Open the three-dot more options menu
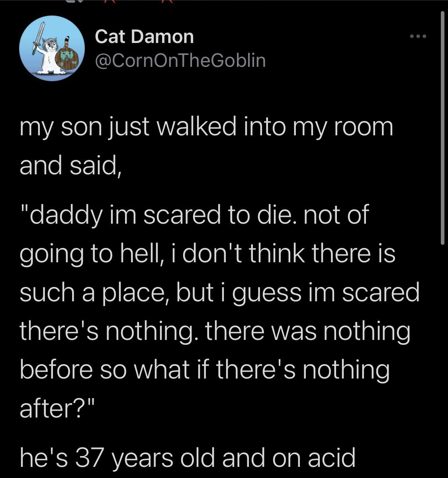Screen dimensions: 448x478 [418, 37]
